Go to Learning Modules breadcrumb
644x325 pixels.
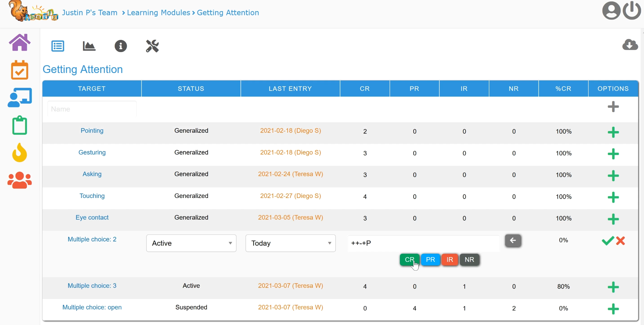coord(158,13)
